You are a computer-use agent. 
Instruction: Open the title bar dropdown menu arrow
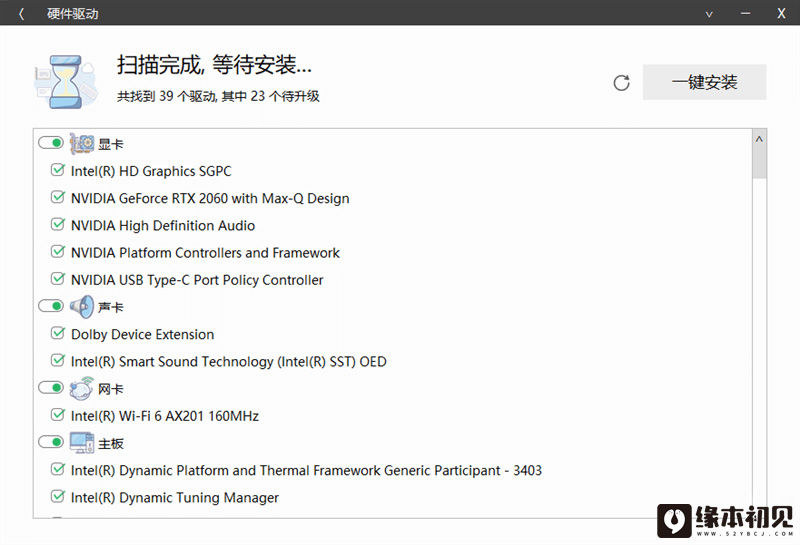709,14
